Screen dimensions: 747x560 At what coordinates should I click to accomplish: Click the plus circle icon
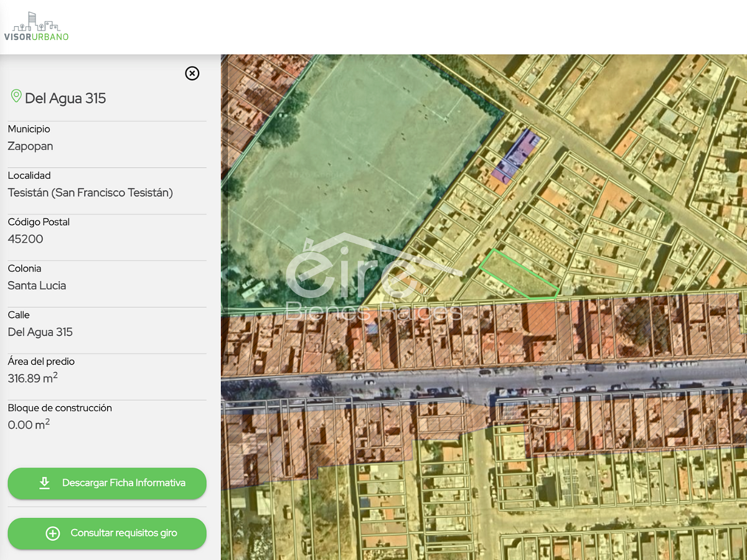(53, 533)
